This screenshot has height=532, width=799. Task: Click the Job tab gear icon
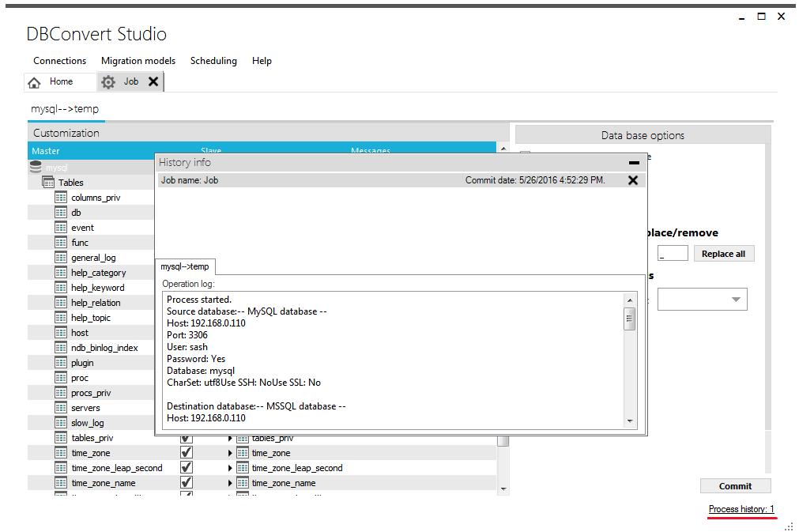108,81
